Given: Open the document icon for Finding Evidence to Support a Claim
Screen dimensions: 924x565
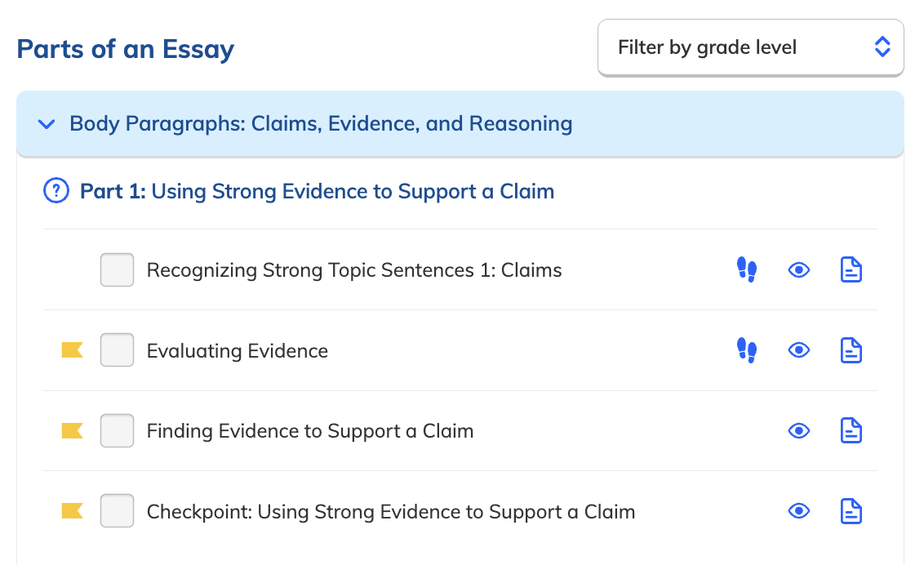Looking at the screenshot, I should [x=851, y=430].
